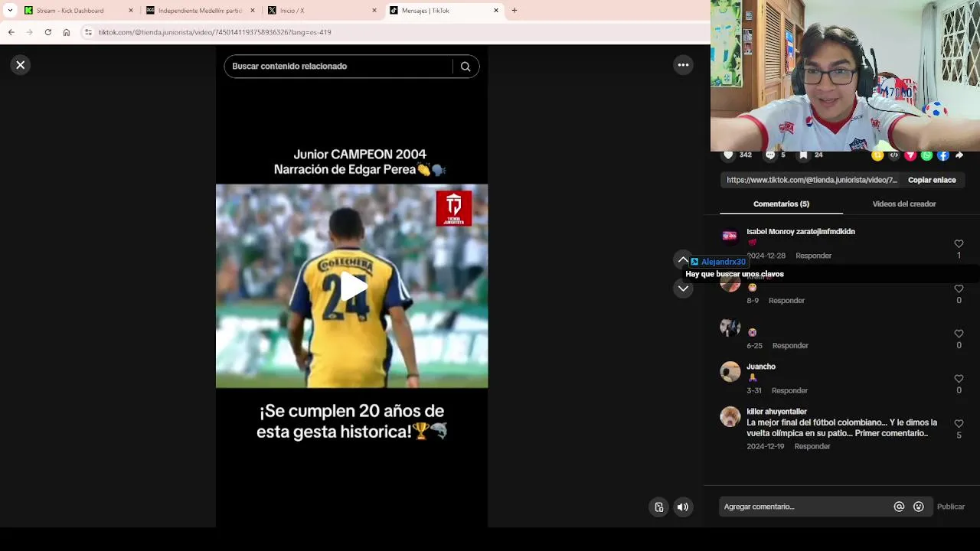Image resolution: width=980 pixels, height=551 pixels.
Task: Open the emoji picker in comment box
Action: pyautogui.click(x=918, y=507)
